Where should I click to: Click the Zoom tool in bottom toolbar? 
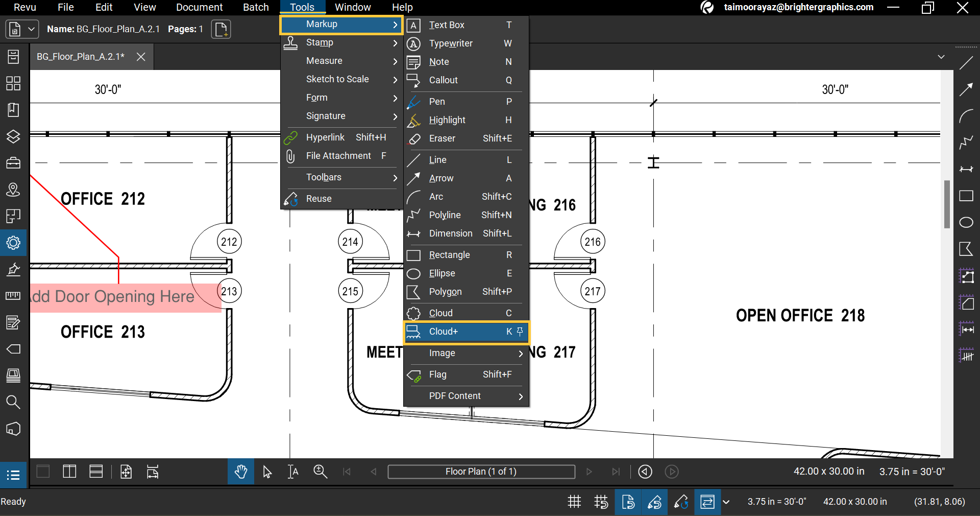click(x=320, y=472)
